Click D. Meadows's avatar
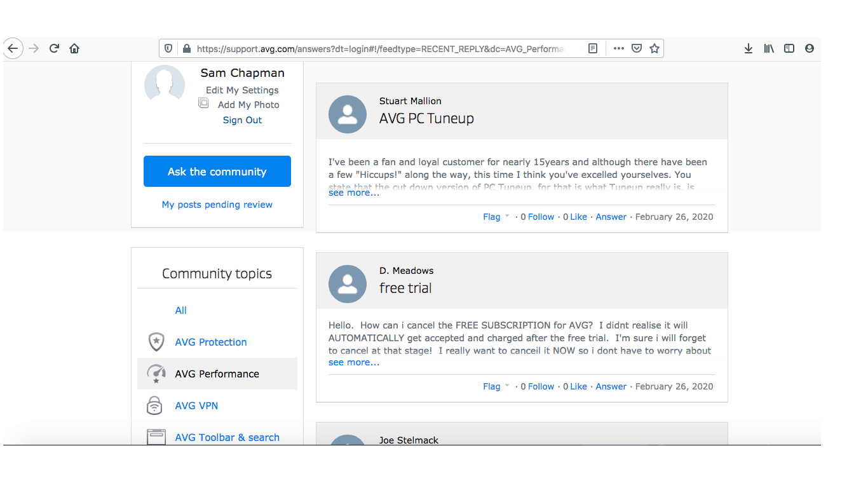This screenshot has height=488, width=868. (x=348, y=284)
